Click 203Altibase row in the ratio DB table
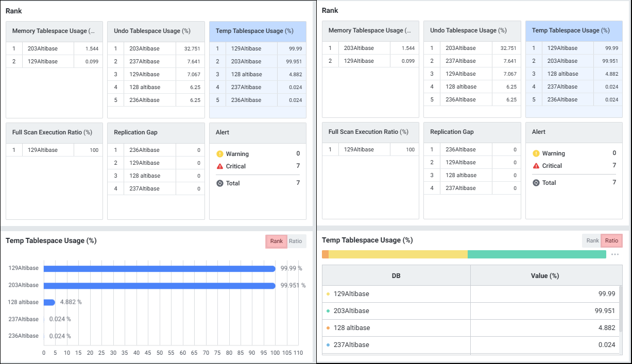 [x=397, y=311]
